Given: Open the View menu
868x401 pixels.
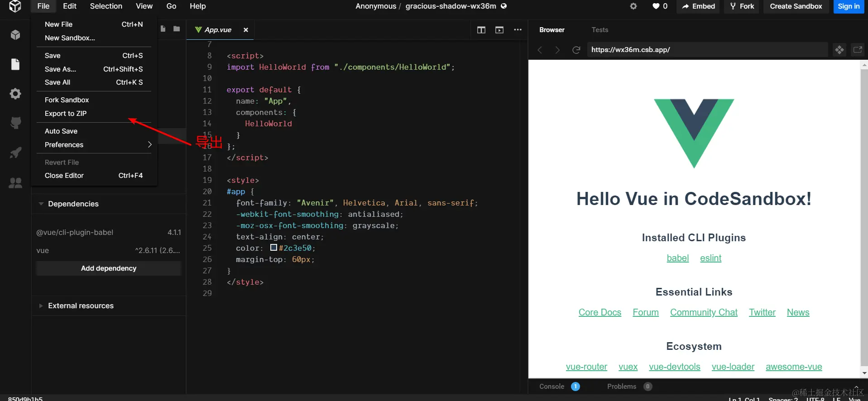Looking at the screenshot, I should [144, 6].
